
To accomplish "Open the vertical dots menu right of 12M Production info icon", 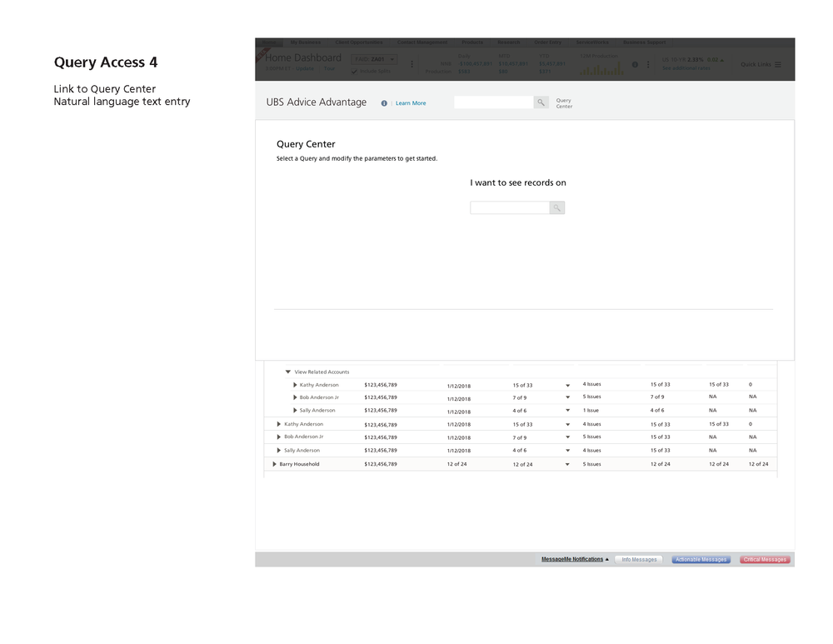I will coord(648,64).
